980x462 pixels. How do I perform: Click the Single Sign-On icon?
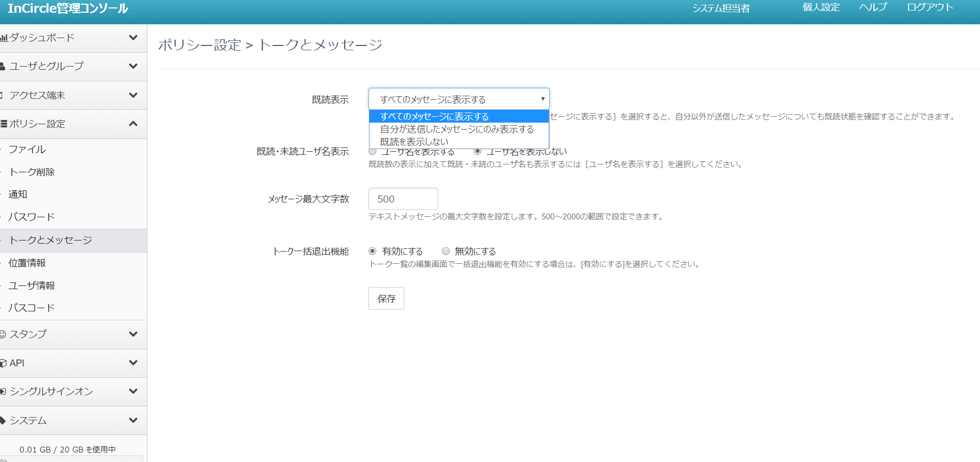3,392
